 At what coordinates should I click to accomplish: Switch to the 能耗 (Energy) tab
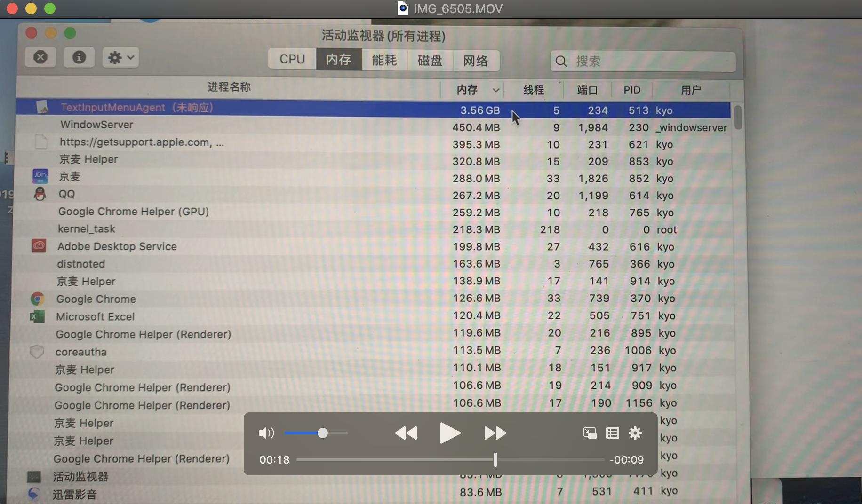tap(384, 60)
